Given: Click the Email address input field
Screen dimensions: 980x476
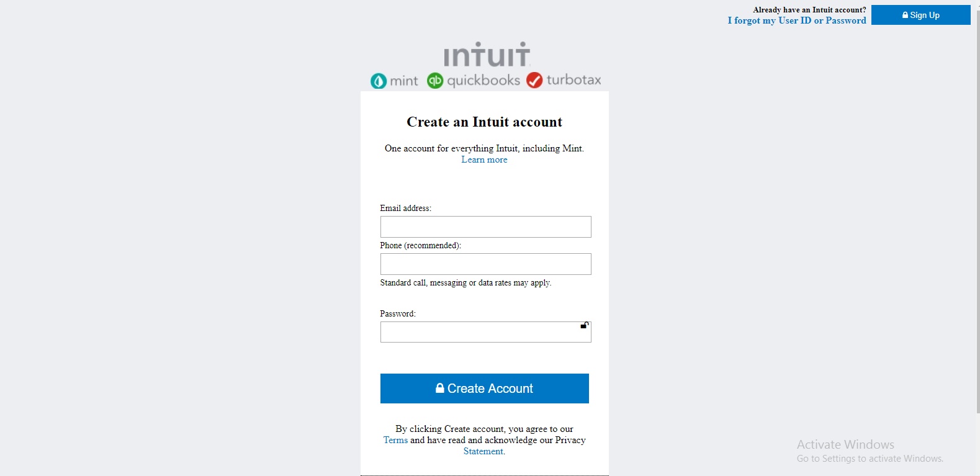Looking at the screenshot, I should click(485, 227).
